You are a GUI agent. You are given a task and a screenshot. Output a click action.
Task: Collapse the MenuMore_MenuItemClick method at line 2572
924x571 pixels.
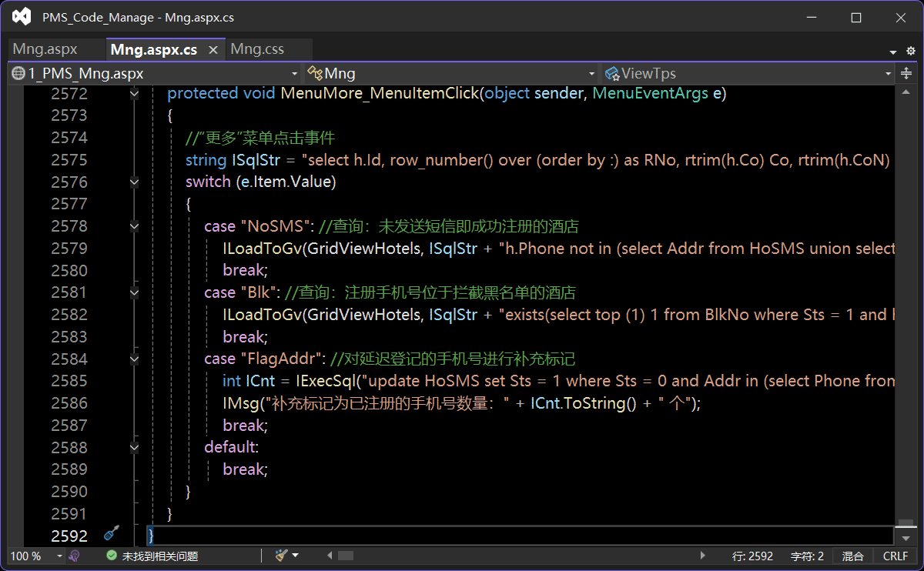click(x=135, y=93)
